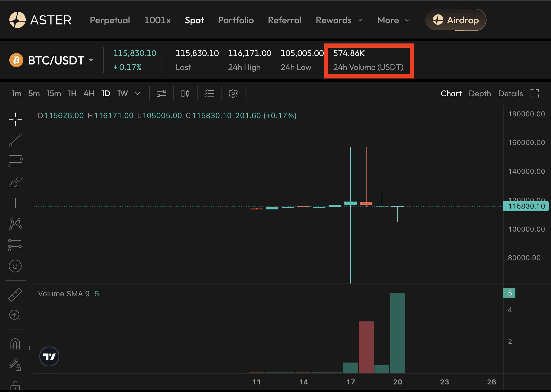Open the Portfolio page
The width and height of the screenshot is (551, 392).
click(x=236, y=20)
